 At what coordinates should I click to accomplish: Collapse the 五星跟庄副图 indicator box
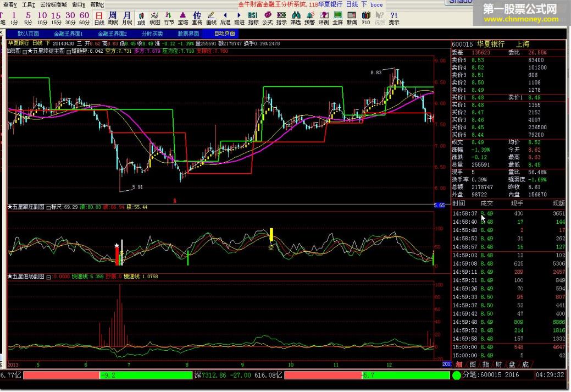[x=48, y=208]
